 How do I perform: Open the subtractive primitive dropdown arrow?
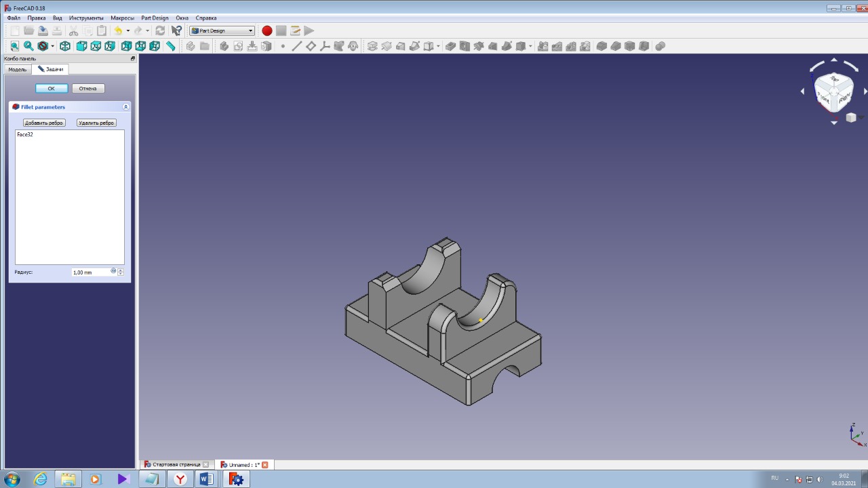pos(530,46)
